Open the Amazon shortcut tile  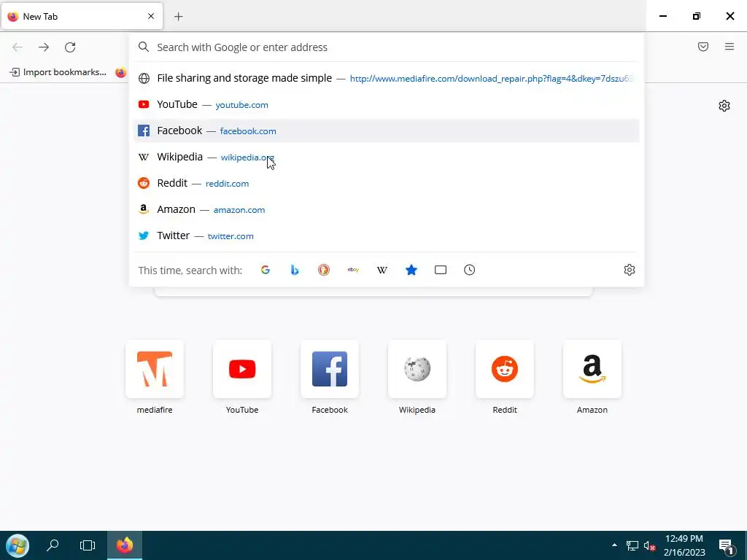[592, 369]
